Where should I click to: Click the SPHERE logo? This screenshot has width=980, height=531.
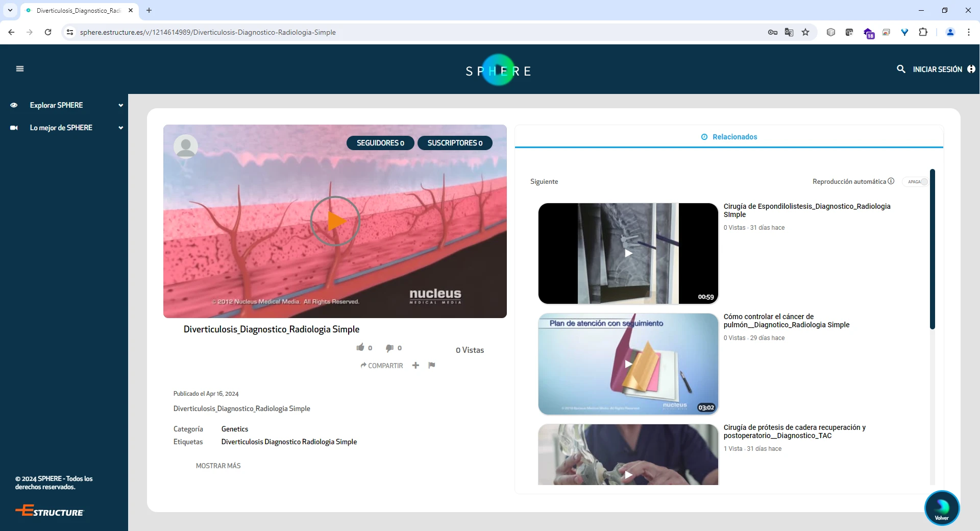[498, 70]
